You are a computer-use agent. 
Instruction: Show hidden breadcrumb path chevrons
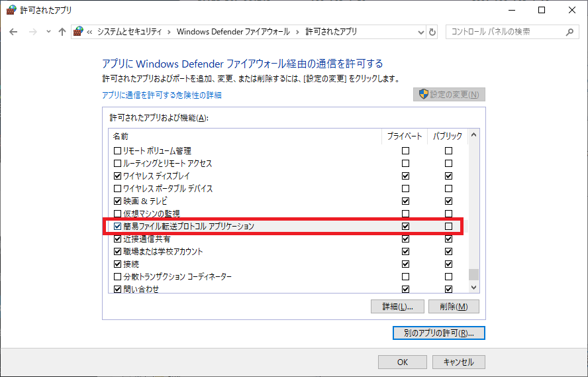tap(89, 32)
